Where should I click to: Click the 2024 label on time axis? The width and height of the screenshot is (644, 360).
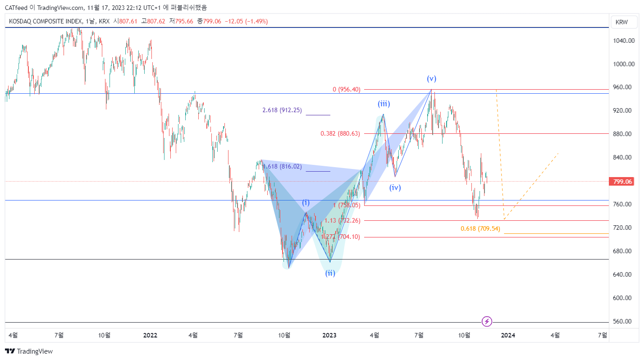click(x=508, y=335)
